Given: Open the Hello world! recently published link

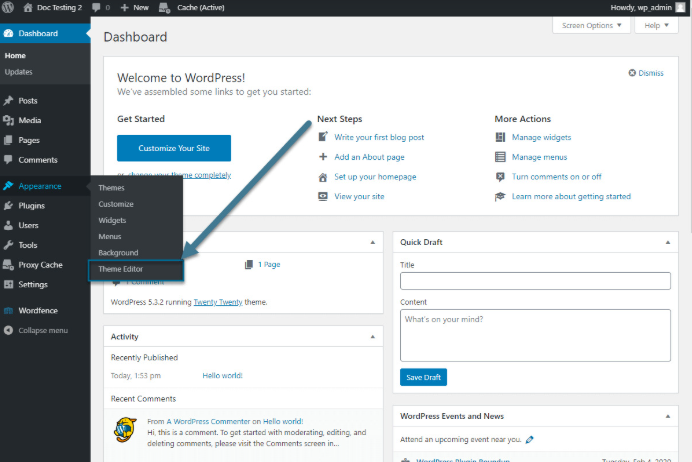Looking at the screenshot, I should point(222,376).
